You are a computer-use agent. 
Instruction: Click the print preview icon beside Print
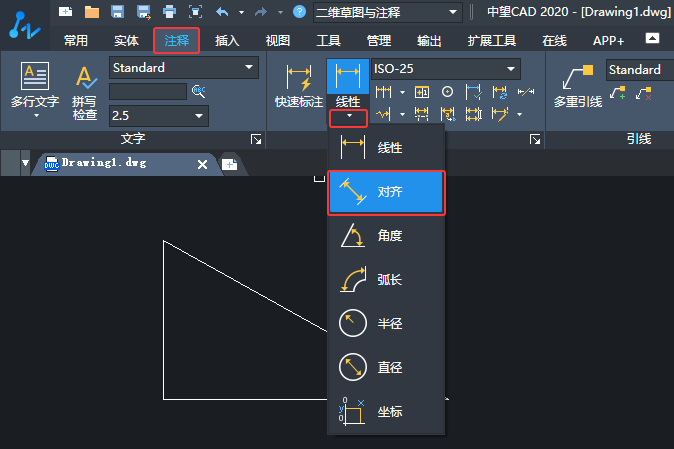(x=196, y=12)
